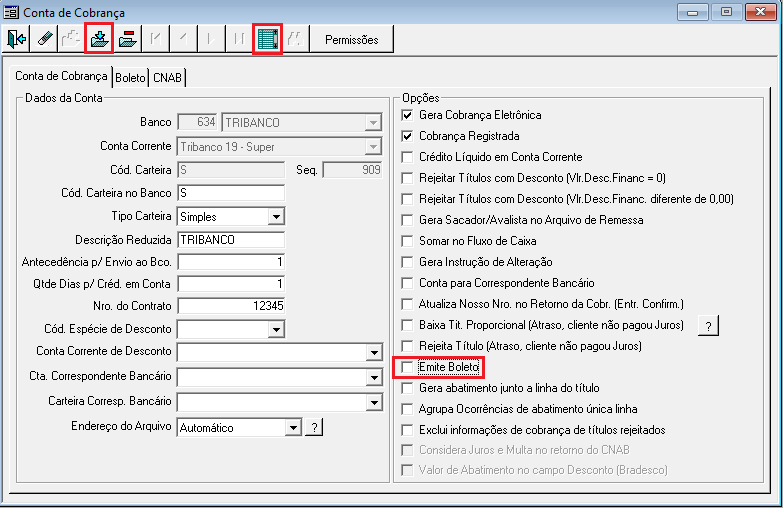Check Gera abatimento junto a linha do título
783x508 pixels.
407,388
